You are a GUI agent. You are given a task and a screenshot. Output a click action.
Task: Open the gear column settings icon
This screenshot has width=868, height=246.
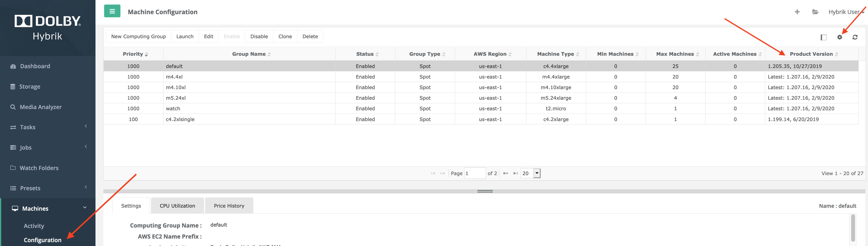tap(839, 37)
